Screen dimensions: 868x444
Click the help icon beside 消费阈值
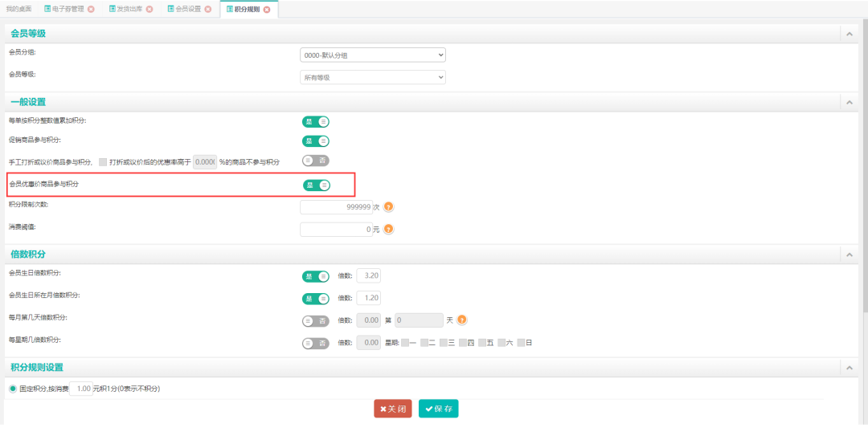[x=388, y=230]
